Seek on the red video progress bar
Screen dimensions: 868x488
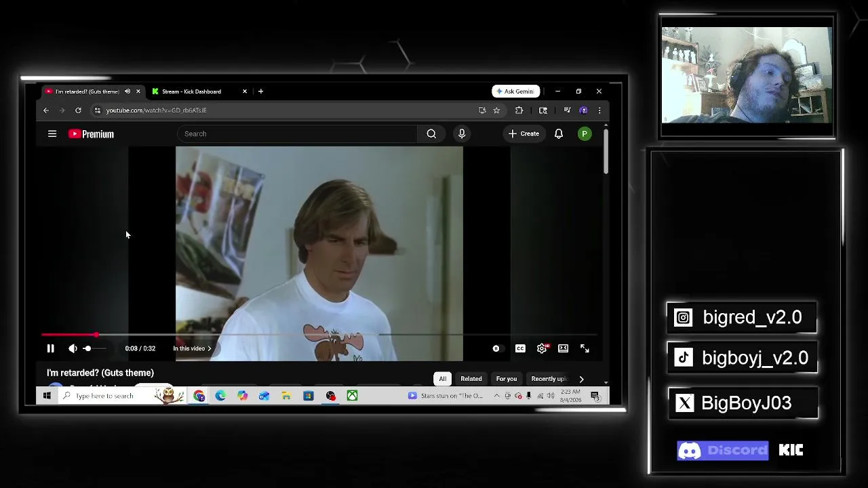pyautogui.click(x=319, y=335)
